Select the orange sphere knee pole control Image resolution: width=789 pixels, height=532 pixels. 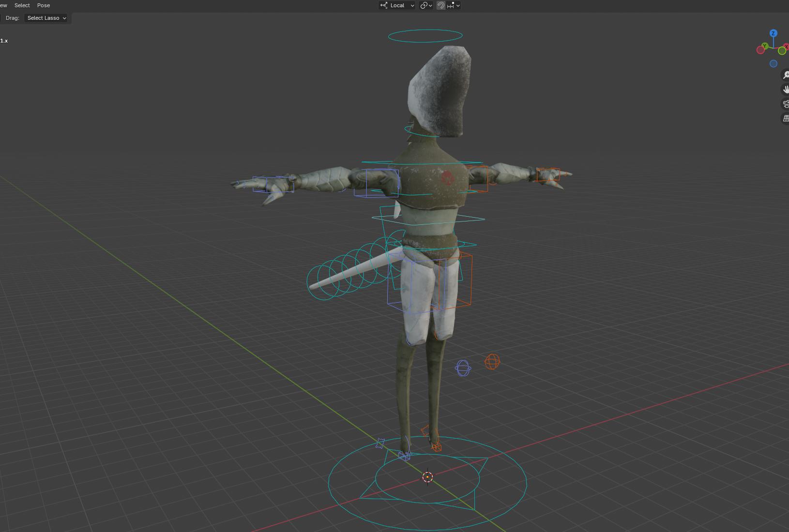click(x=492, y=361)
